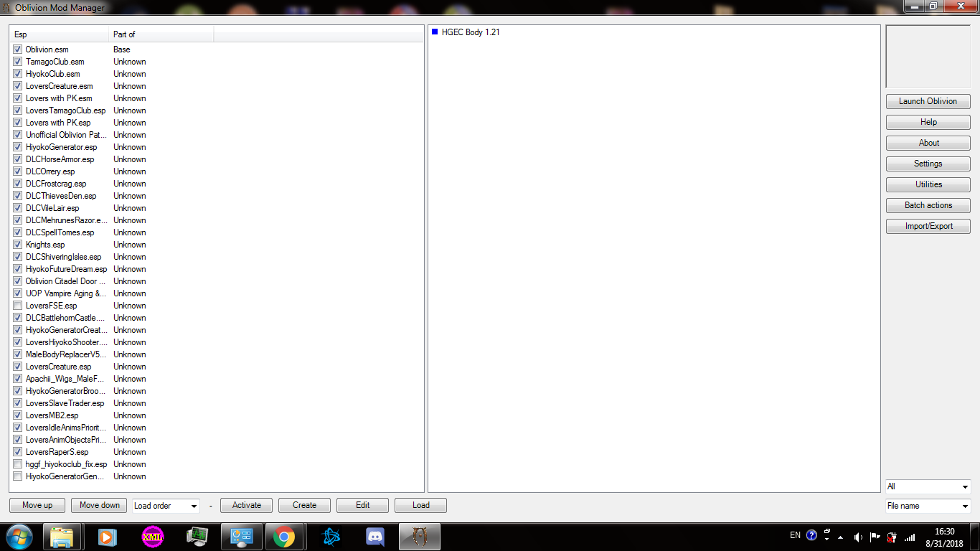Sort the list by Esp column header

click(x=60, y=34)
